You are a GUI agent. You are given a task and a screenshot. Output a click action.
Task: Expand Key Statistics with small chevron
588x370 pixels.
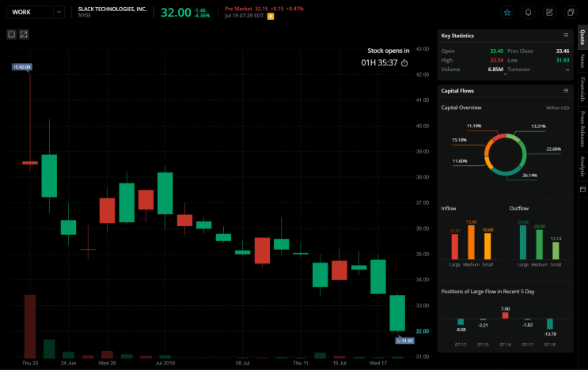[505, 74]
